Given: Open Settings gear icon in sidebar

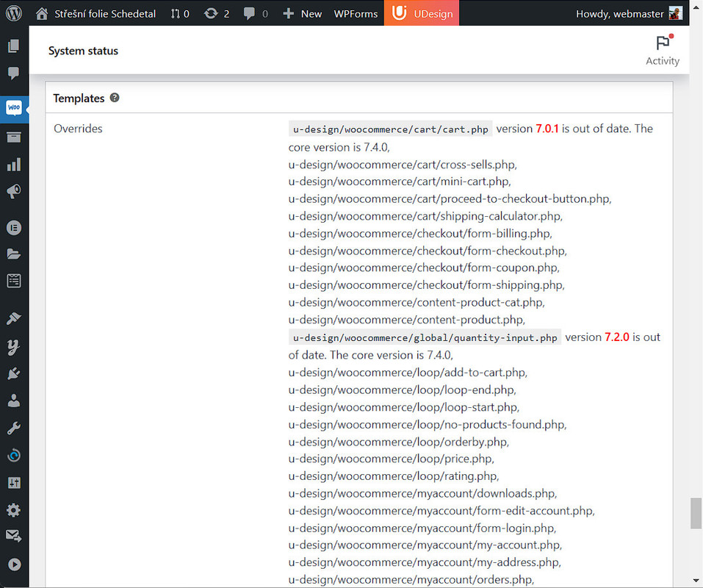Looking at the screenshot, I should coord(14,510).
